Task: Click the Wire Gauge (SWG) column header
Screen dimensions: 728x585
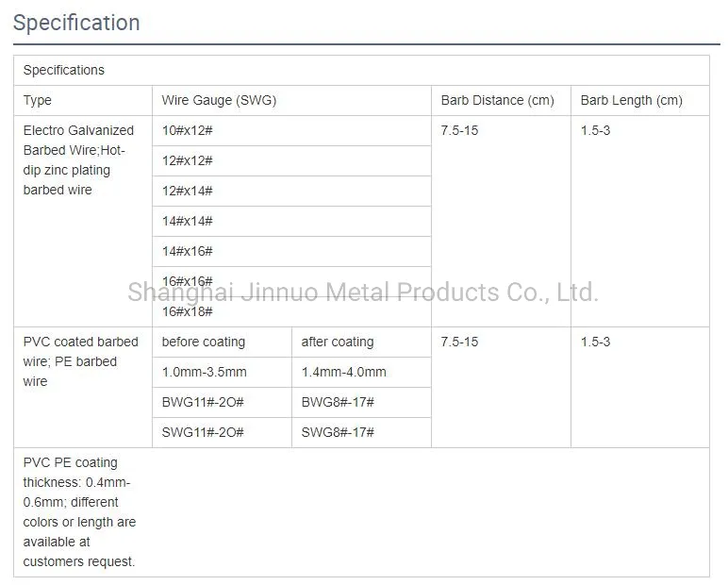Action: click(219, 100)
